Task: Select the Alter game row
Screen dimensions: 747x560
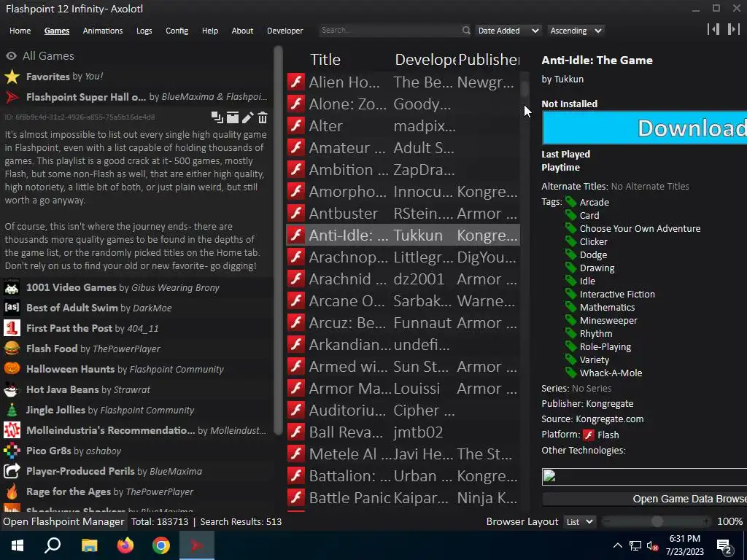Action: 403,125
